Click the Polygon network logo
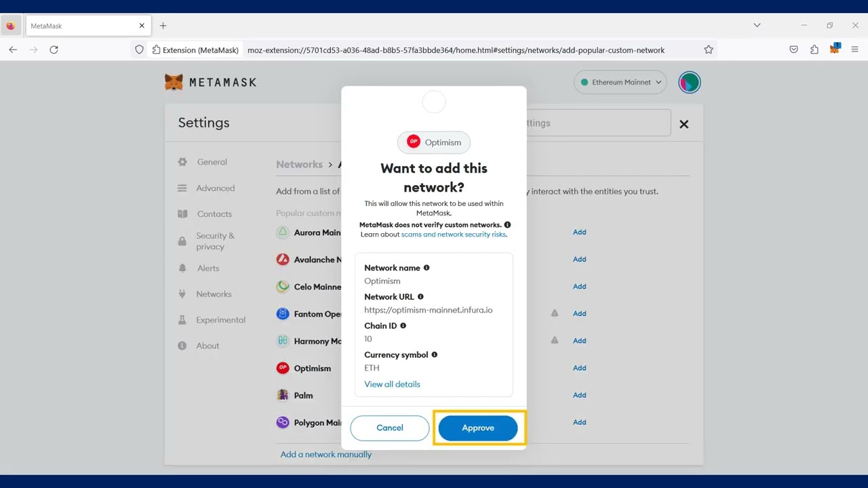This screenshot has height=488, width=868. click(283, 422)
